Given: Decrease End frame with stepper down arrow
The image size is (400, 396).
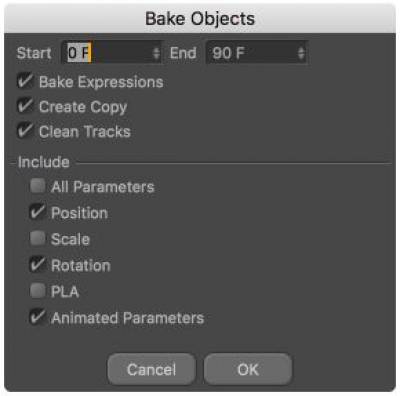Looking at the screenshot, I should pos(301,56).
